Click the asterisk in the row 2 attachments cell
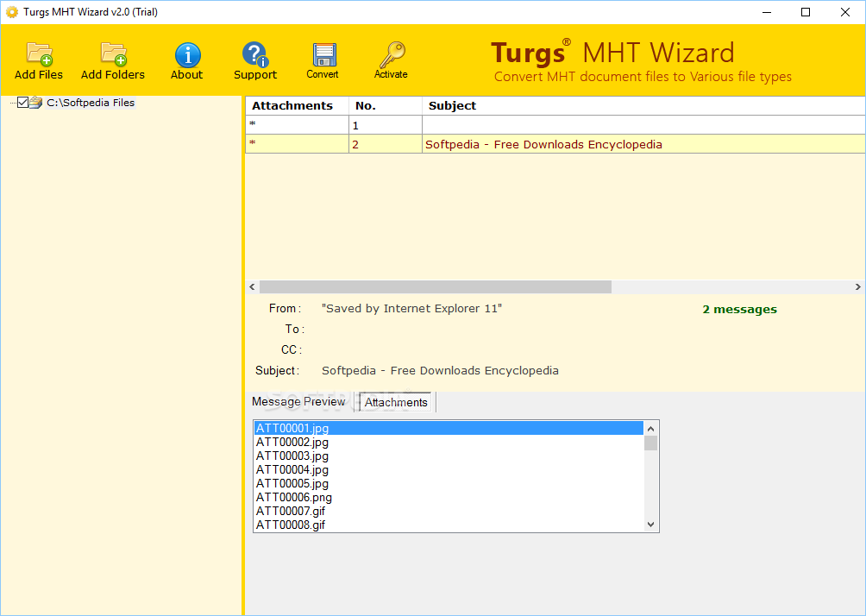This screenshot has width=866, height=616. (253, 144)
